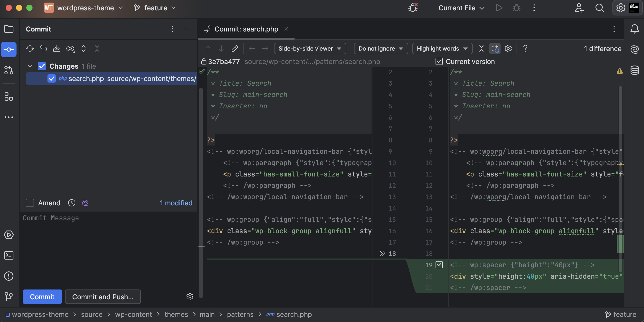644x322 pixels.
Task: Refresh changes in the Commit panel
Action: point(30,49)
